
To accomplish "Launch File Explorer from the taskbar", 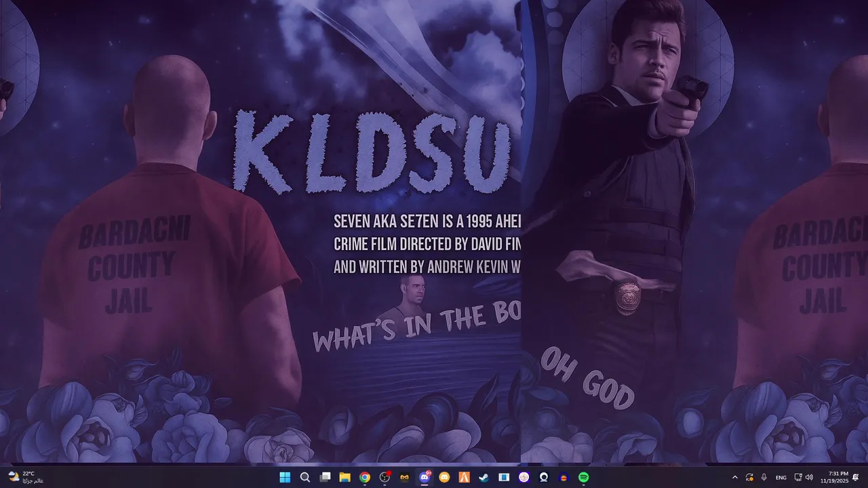I will (344, 477).
